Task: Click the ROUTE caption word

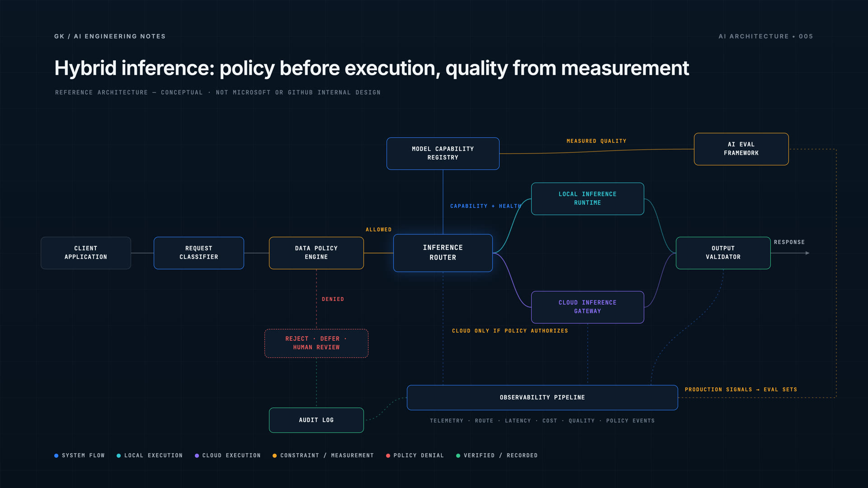Action: click(x=484, y=421)
